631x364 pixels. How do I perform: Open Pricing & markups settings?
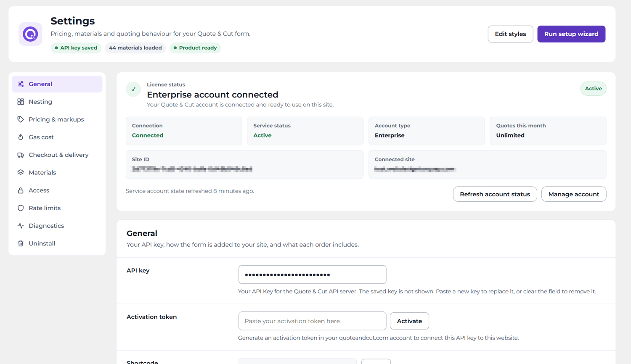point(57,119)
